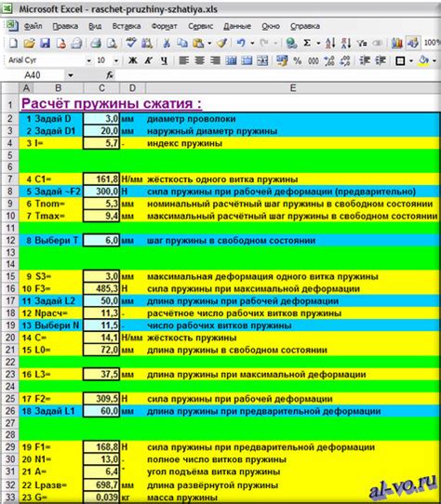Sort descending with the Z-A icon
The width and height of the screenshot is (441, 504).
(346, 43)
